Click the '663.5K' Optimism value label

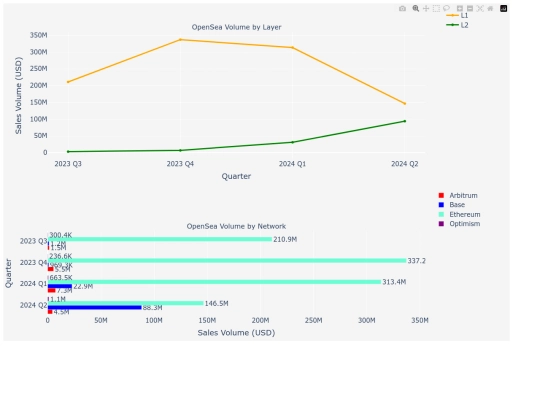coord(61,278)
